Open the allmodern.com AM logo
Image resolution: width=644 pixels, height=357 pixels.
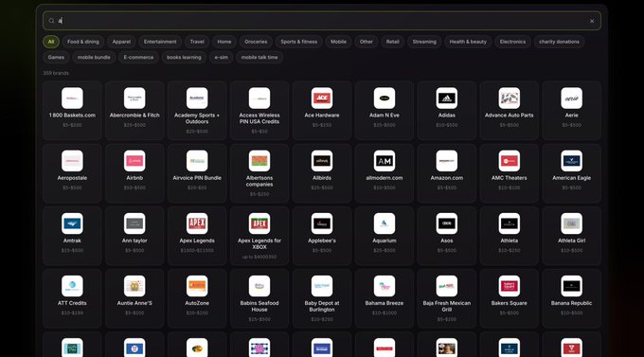pos(384,161)
